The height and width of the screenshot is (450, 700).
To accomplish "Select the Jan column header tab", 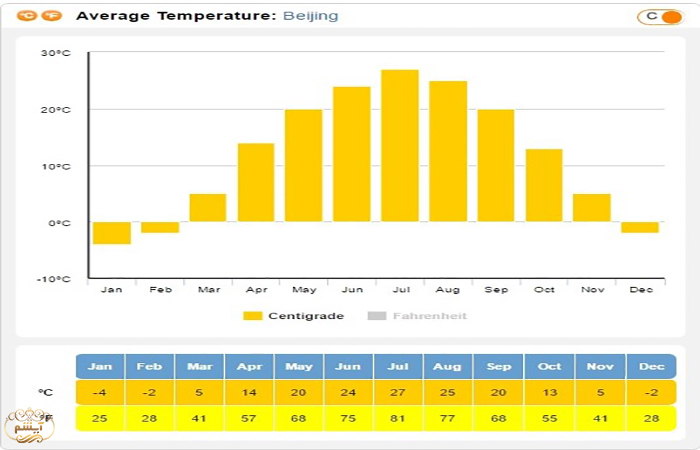I will coord(100,367).
